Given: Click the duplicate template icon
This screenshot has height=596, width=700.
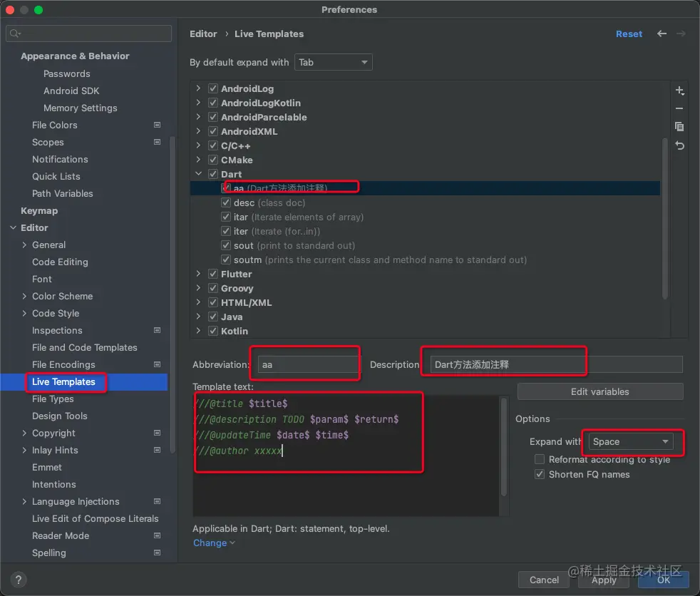Looking at the screenshot, I should pos(679,126).
